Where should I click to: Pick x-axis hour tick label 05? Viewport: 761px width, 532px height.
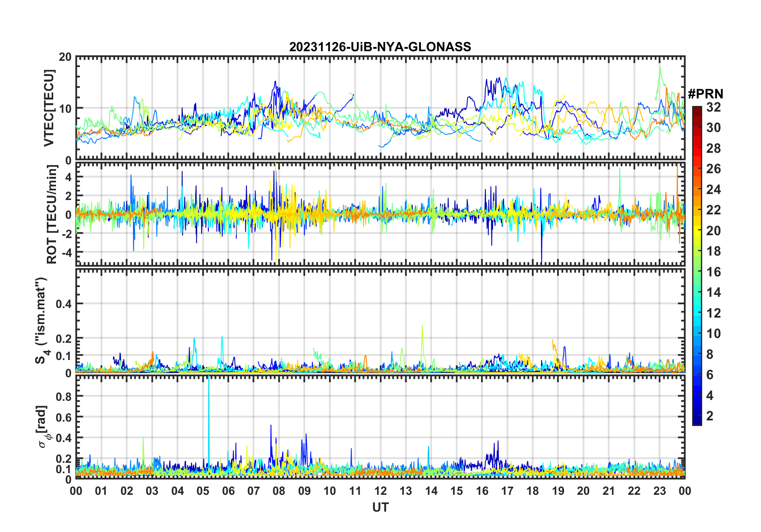pos(203,491)
